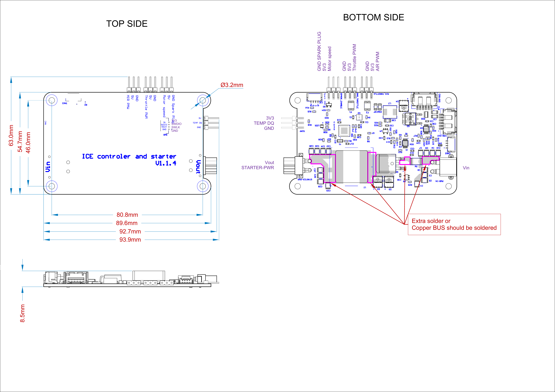Select the 54.7mm vertical dimension

coord(20,142)
